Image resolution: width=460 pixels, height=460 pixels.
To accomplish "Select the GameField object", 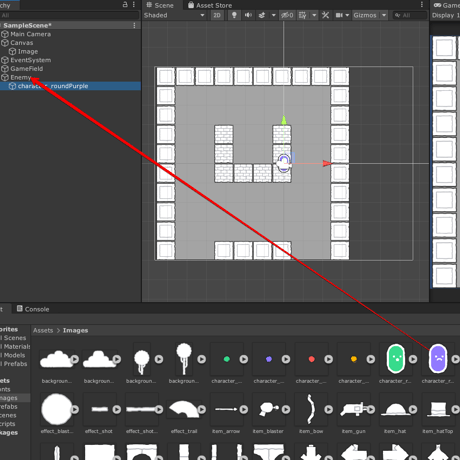I will (x=26, y=69).
